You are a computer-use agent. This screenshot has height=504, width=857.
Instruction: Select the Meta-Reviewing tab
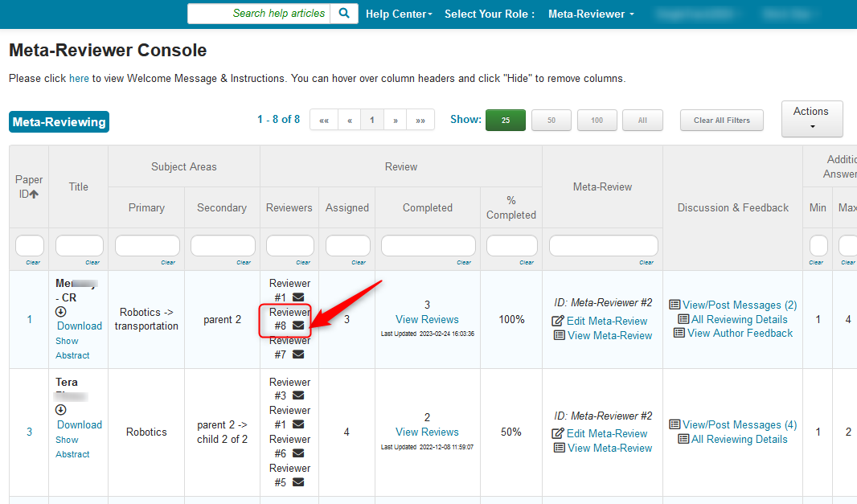click(x=59, y=122)
